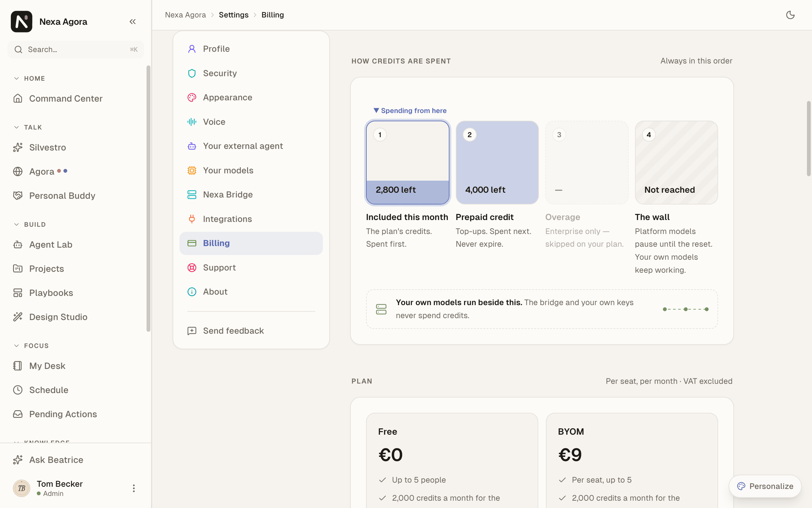Click the Schedule clock icon
The image size is (812, 508).
(x=18, y=390)
